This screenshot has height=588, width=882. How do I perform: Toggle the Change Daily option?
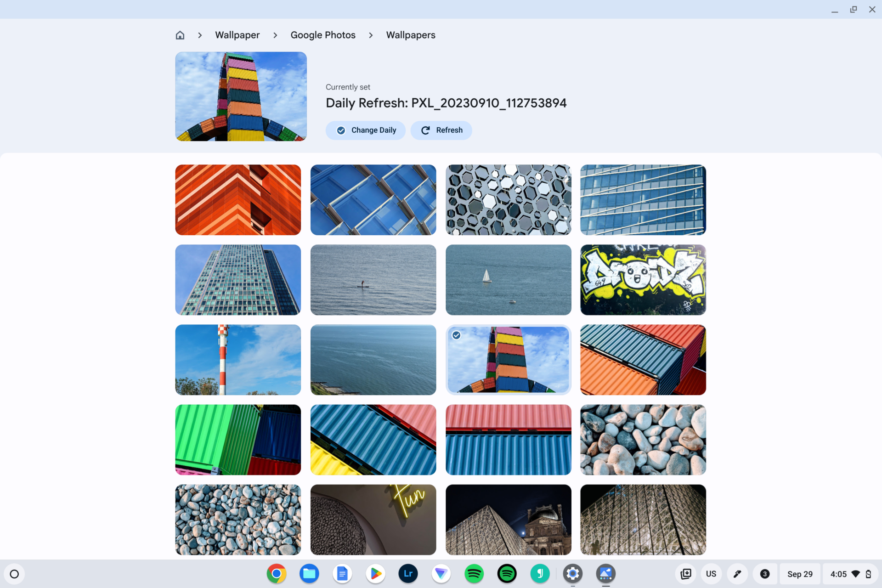366,130
